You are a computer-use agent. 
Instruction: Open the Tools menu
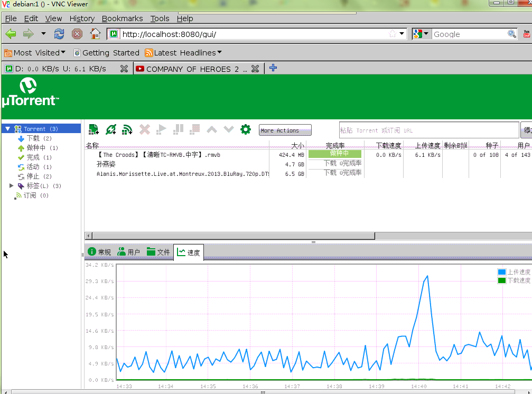[x=160, y=18]
